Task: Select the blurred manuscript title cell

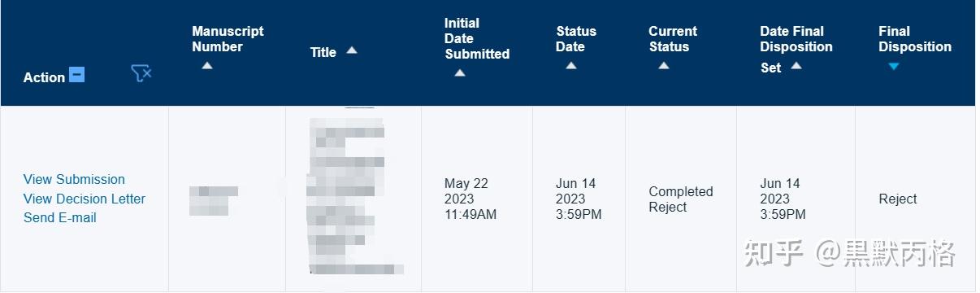Action: pyautogui.click(x=353, y=199)
